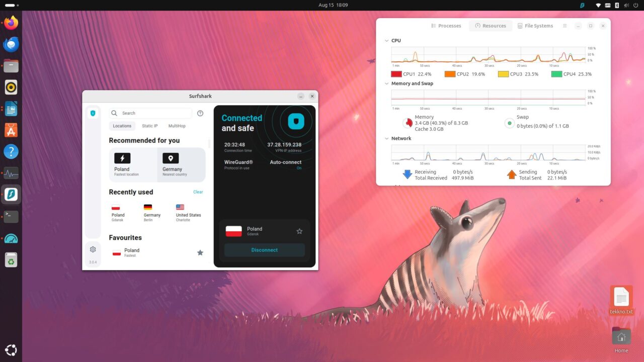The width and height of the screenshot is (644, 362).
Task: Click the Total Sent 22.1 MiB value
Action: 557,178
